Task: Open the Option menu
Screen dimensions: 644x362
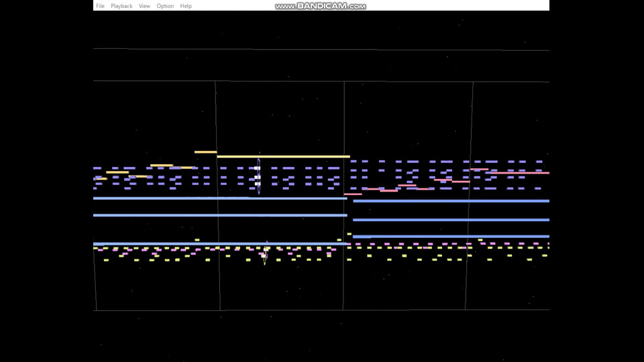Action: tap(165, 6)
